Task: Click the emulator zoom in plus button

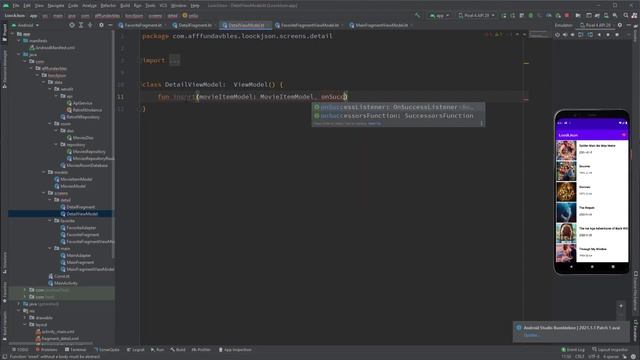Action: point(621,306)
